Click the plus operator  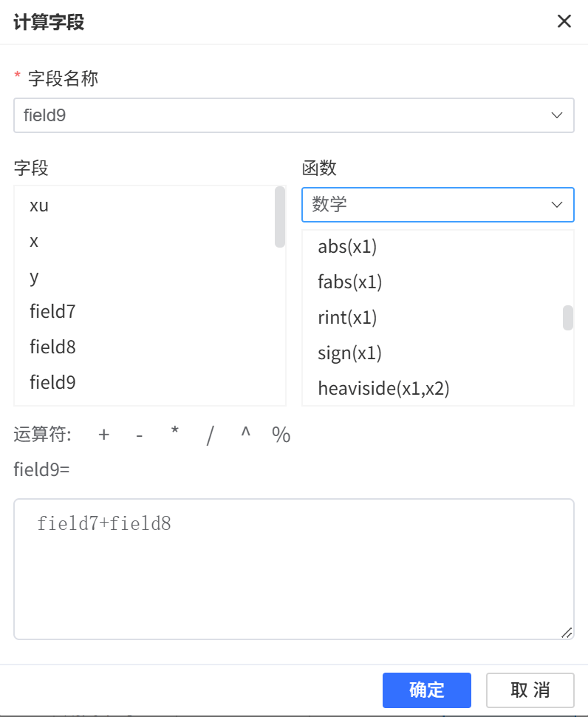103,435
